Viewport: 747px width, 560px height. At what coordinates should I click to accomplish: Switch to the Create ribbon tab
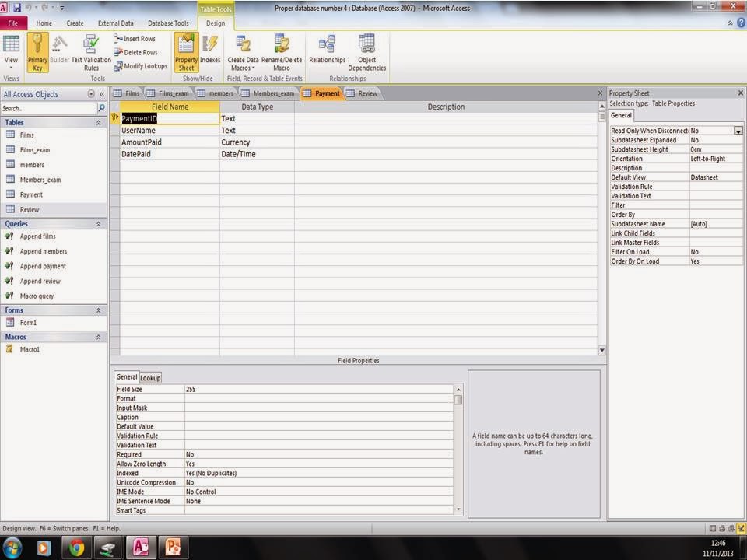click(x=75, y=23)
